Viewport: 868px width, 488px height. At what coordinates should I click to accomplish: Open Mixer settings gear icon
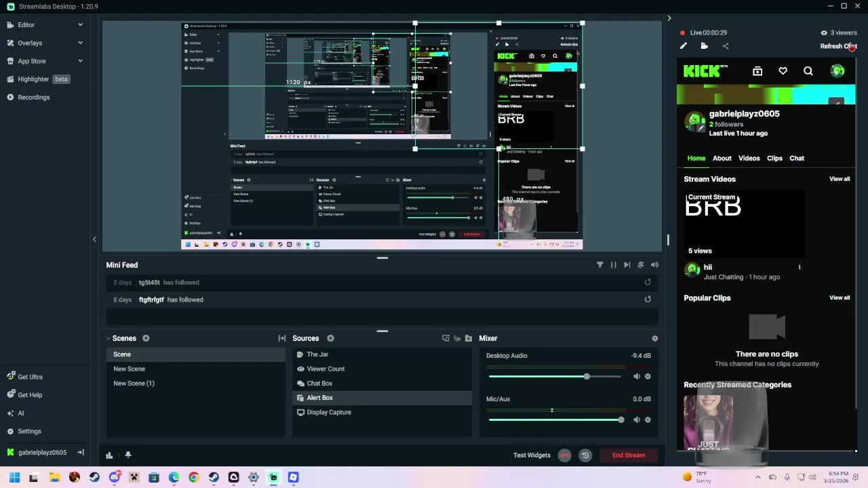pyautogui.click(x=654, y=338)
